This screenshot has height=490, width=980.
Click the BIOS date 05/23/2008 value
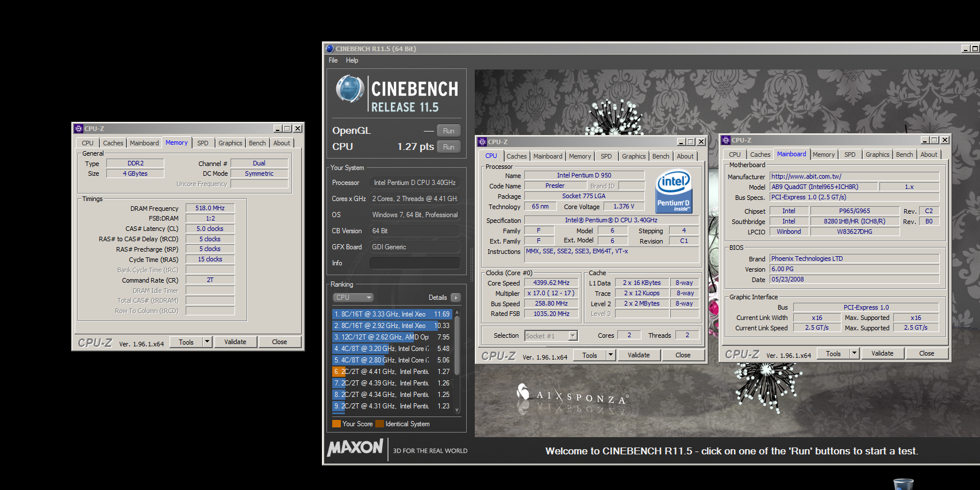(x=854, y=279)
